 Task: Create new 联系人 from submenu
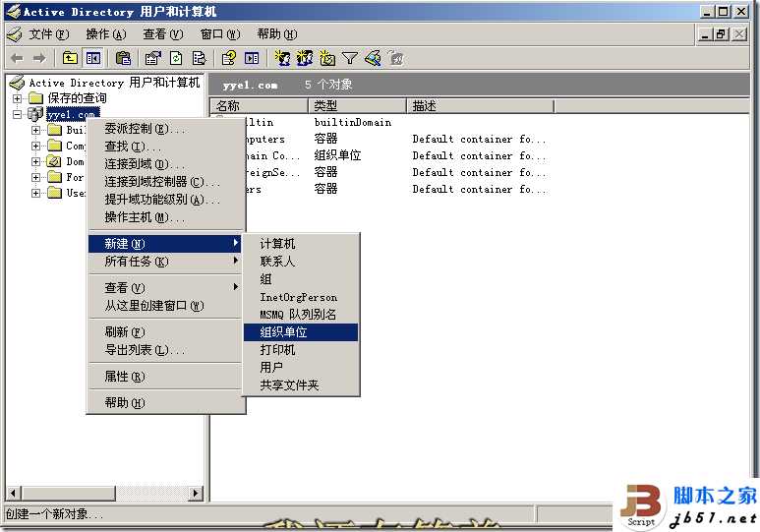(x=301, y=262)
